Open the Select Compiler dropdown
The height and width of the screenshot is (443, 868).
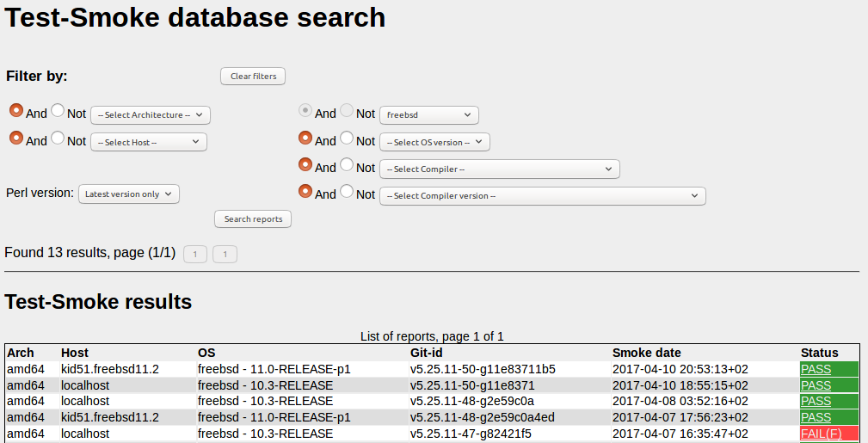pyautogui.click(x=500, y=169)
